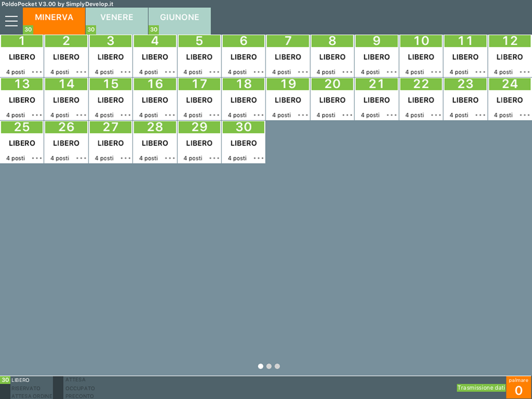Viewport: 532px width, 399px height.
Task: Show more options for table 23
Action: [x=480, y=115]
